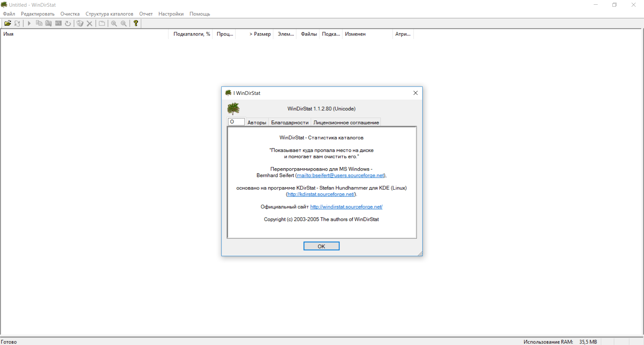Sort by the Файлы column header

click(308, 34)
